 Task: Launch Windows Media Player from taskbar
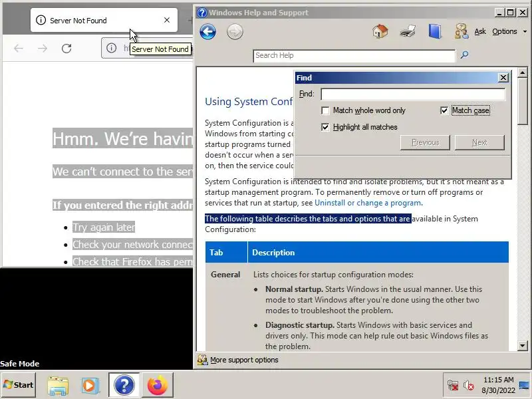click(90, 386)
